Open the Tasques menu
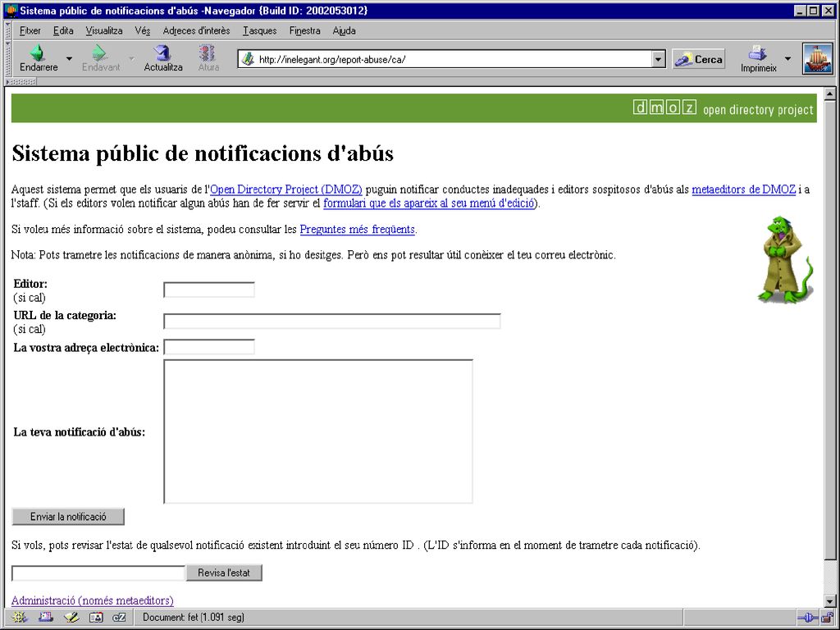This screenshot has width=840, height=630. (260, 30)
